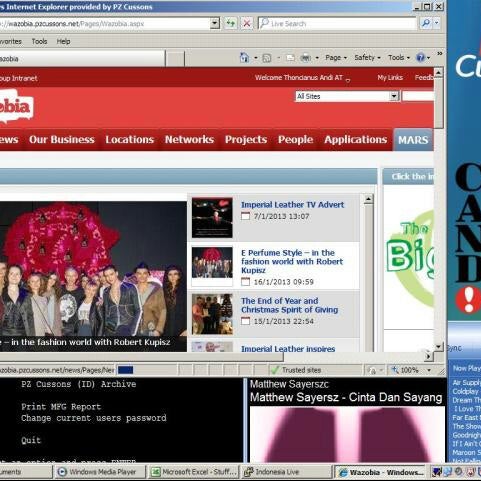Click the news list scroll up arrow
The image size is (481, 481).
pos(368,199)
